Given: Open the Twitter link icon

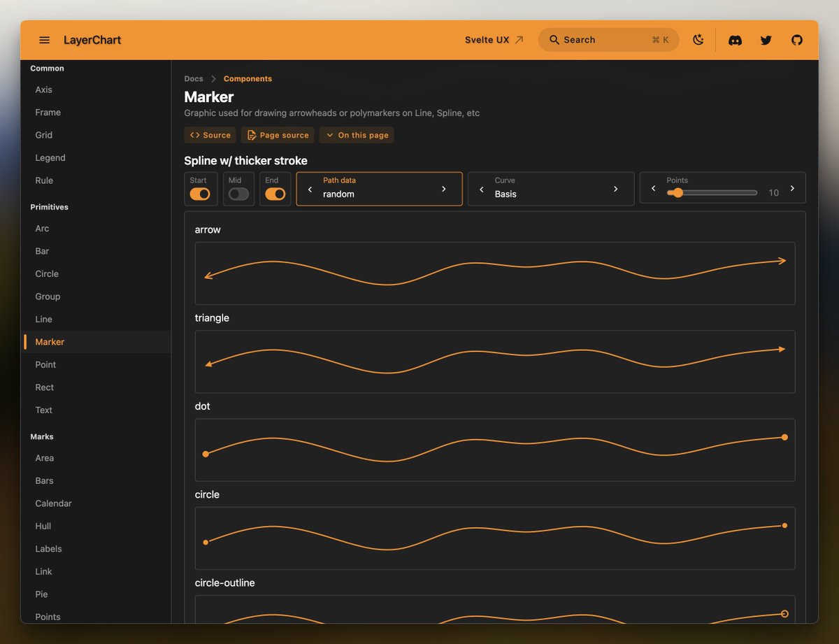Looking at the screenshot, I should [x=766, y=40].
